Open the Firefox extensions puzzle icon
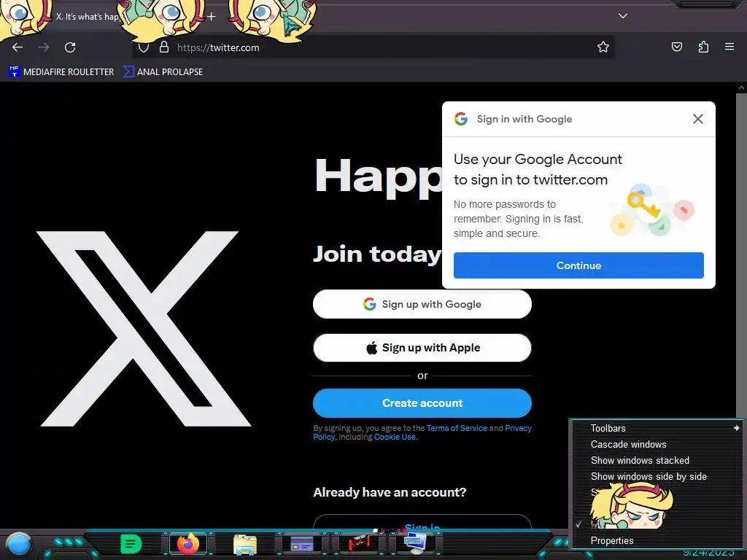Viewport: 747px width, 560px height. [x=703, y=47]
